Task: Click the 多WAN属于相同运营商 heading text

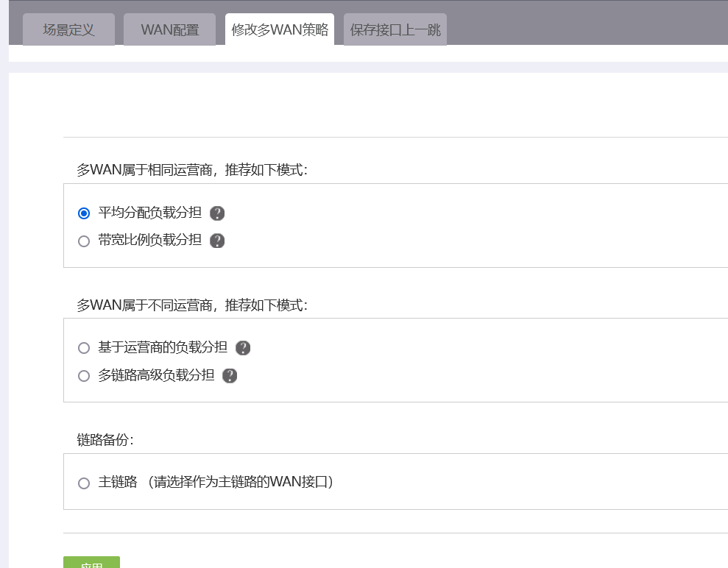Action: pyautogui.click(x=191, y=170)
